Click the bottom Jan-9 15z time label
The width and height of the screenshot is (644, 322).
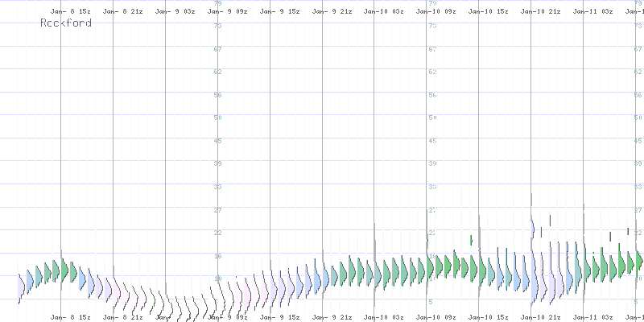pos(279,317)
